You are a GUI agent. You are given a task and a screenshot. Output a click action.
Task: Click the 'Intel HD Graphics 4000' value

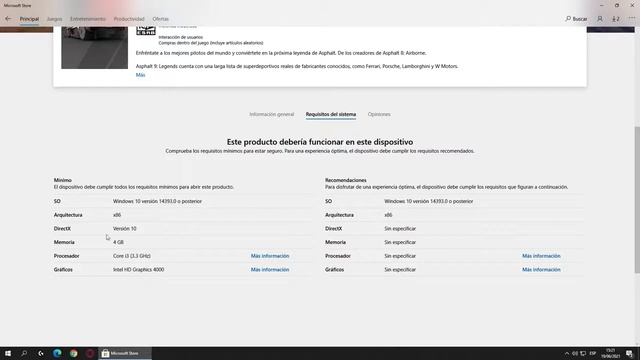click(x=138, y=270)
